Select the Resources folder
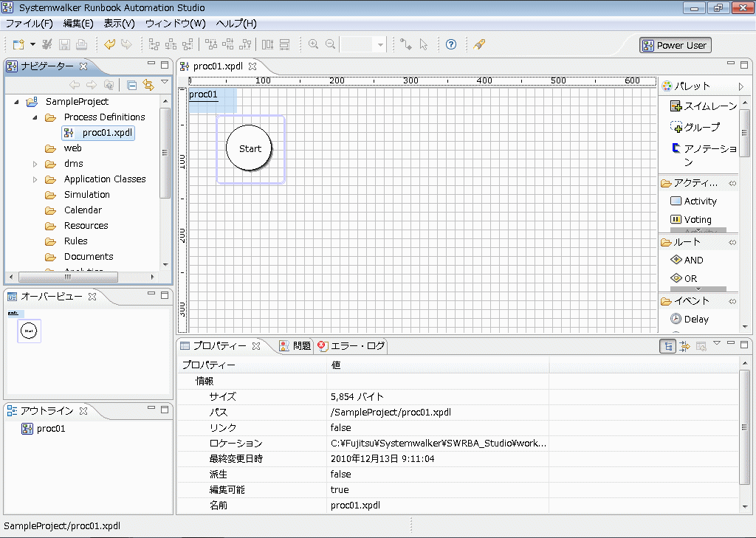 coord(86,225)
